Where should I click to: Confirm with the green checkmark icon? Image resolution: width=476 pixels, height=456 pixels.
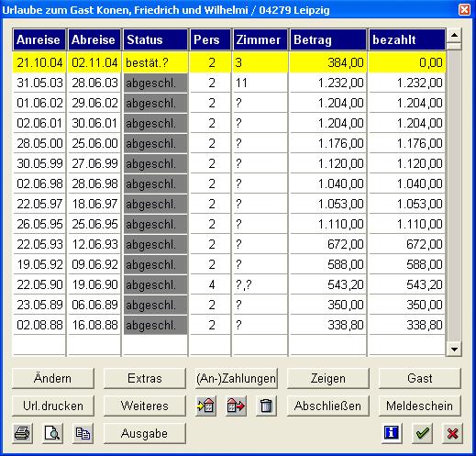(x=422, y=433)
